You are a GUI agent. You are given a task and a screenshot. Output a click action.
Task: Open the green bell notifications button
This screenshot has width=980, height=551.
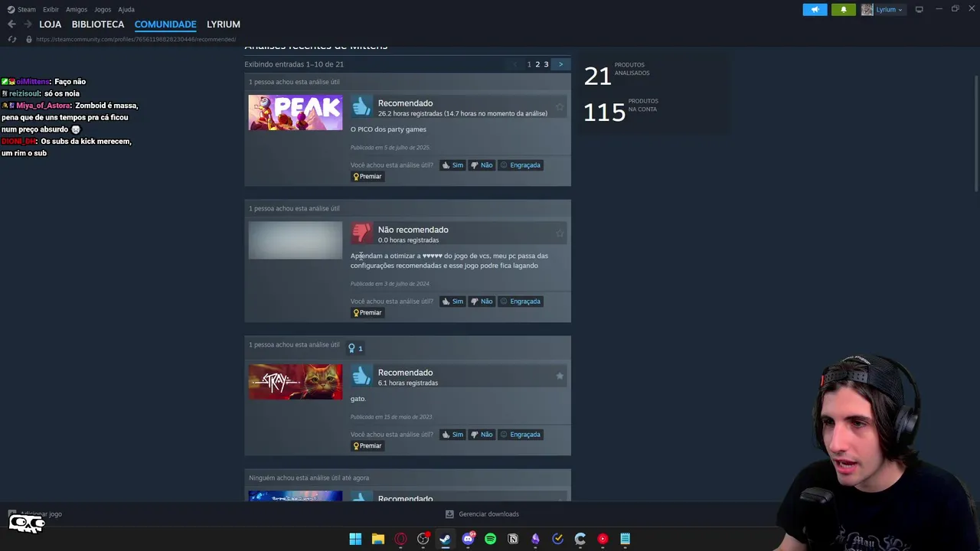pos(844,9)
